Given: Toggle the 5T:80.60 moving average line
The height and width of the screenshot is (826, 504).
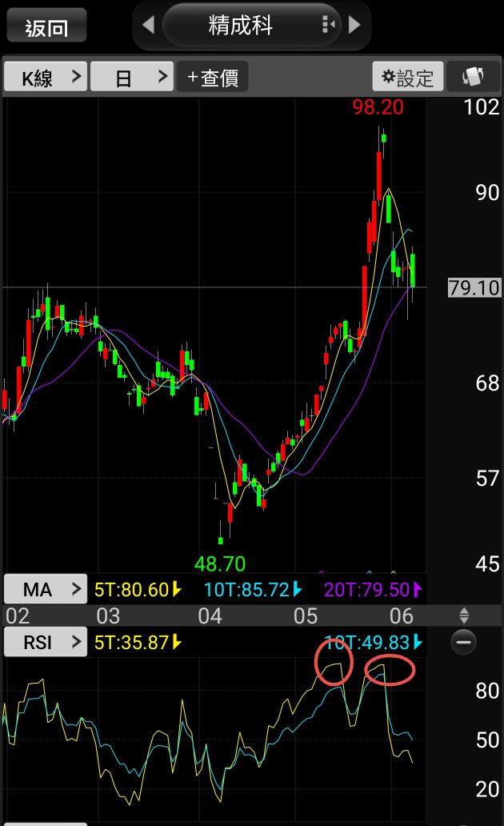Looking at the screenshot, I should (x=138, y=589).
